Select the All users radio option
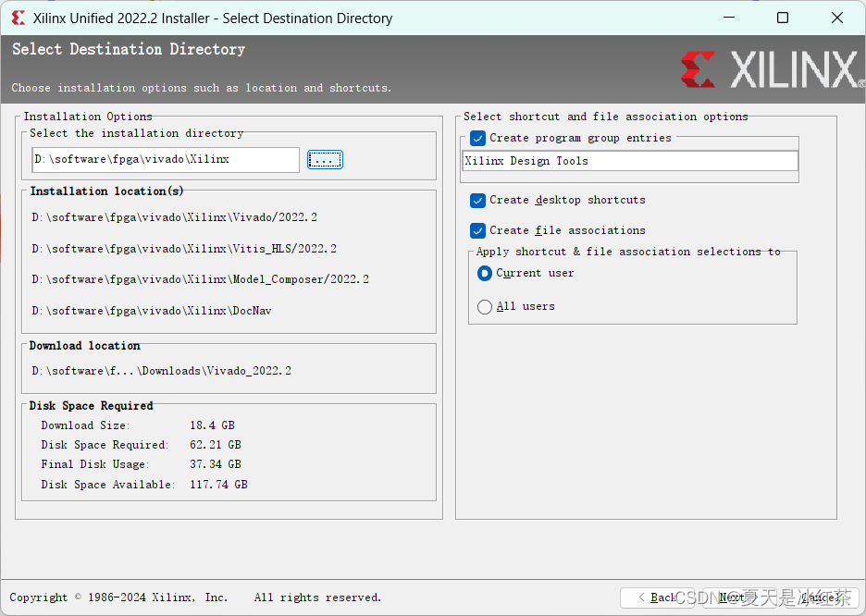This screenshot has width=866, height=616. tap(485, 307)
